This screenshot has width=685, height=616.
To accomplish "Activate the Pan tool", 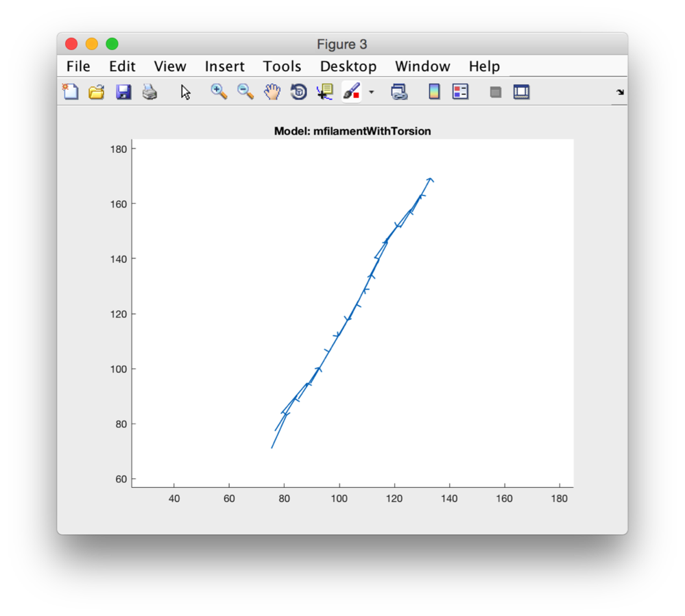I will [x=272, y=91].
